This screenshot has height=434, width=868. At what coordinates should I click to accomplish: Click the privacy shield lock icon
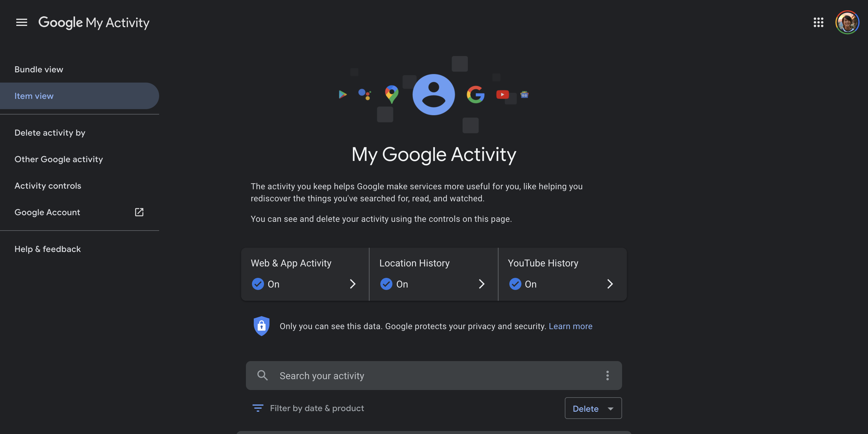261,326
